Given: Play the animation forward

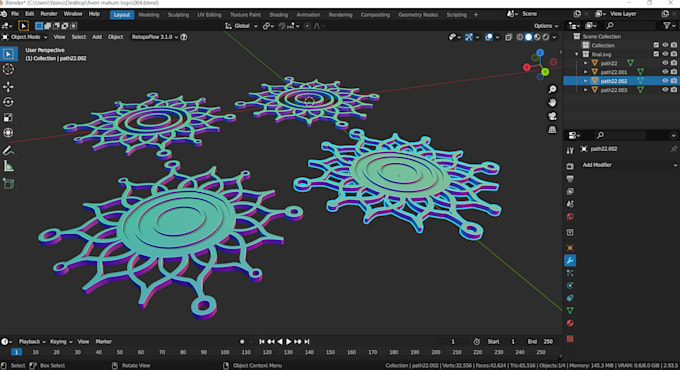Looking at the screenshot, I should point(289,342).
